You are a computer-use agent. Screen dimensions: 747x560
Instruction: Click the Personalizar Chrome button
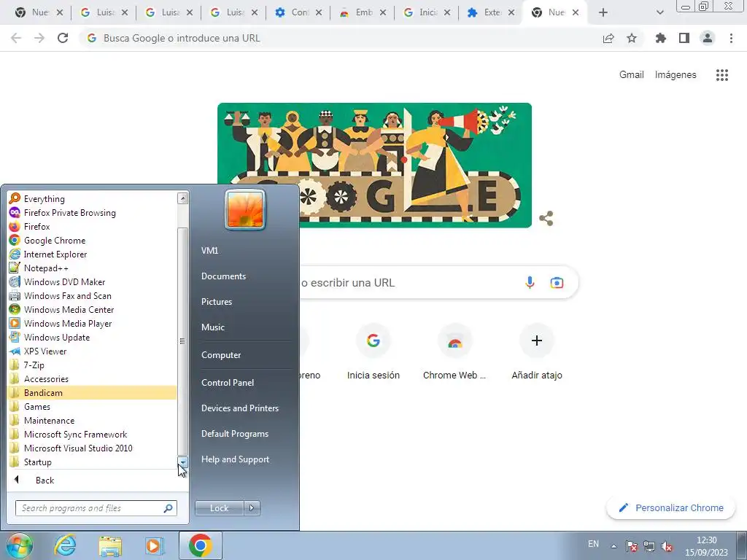click(671, 508)
